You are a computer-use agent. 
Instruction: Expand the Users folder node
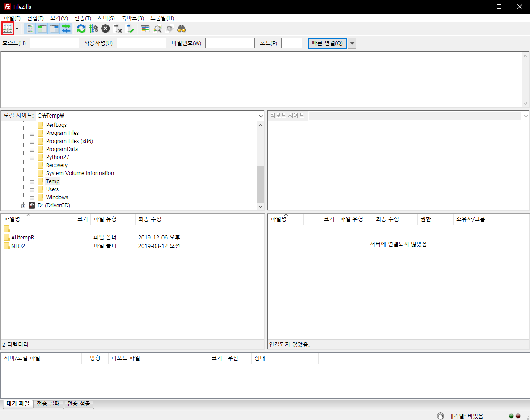click(32, 190)
